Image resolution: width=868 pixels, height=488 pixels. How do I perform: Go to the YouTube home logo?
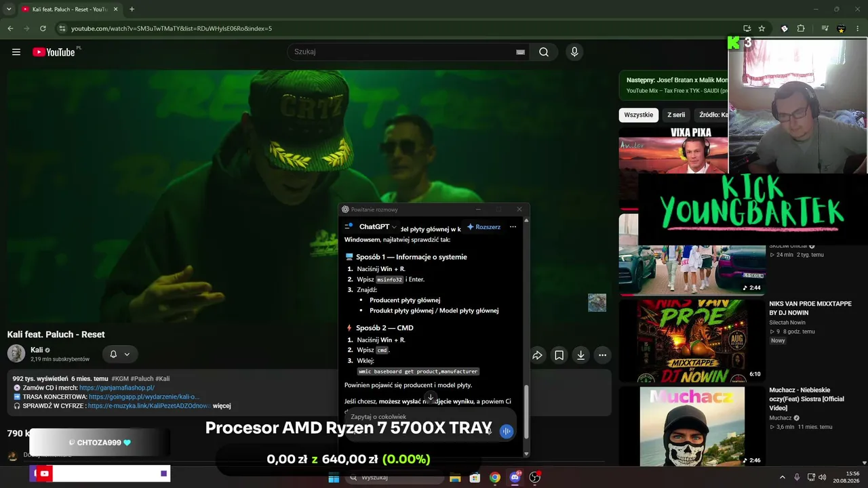tap(54, 52)
